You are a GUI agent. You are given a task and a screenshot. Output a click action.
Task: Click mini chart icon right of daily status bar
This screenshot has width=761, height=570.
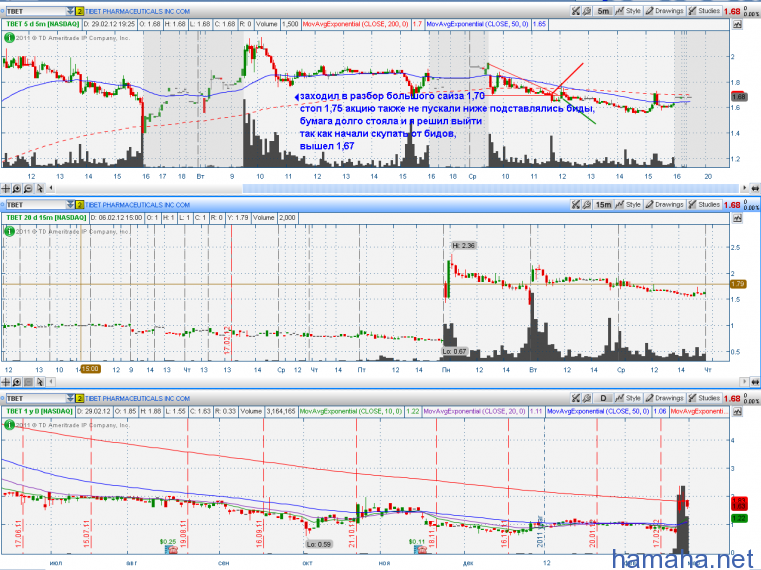coord(738,411)
